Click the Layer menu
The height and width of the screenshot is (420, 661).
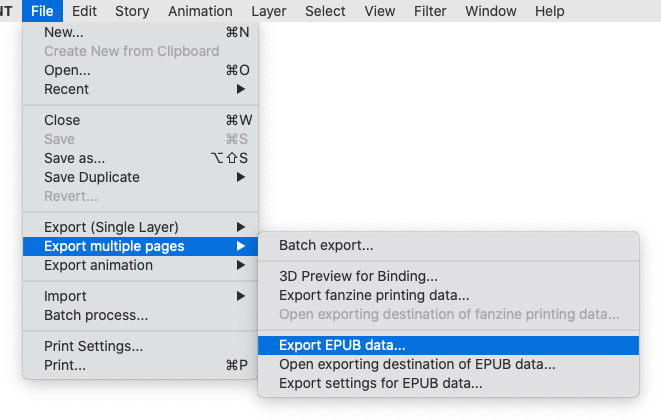(x=268, y=11)
